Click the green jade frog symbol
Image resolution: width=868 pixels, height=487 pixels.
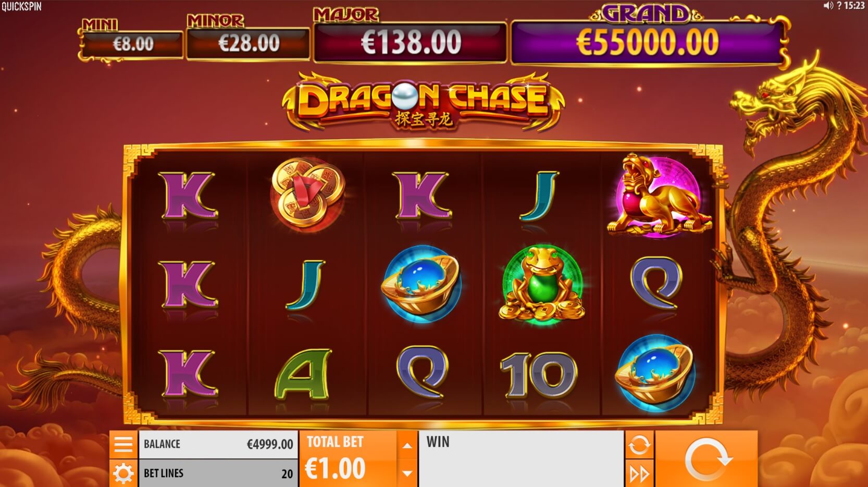542,283
